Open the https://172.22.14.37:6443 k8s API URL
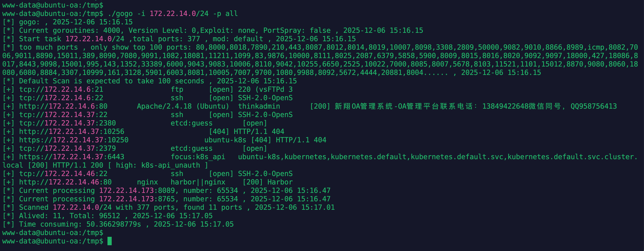The image size is (644, 251). [72, 157]
